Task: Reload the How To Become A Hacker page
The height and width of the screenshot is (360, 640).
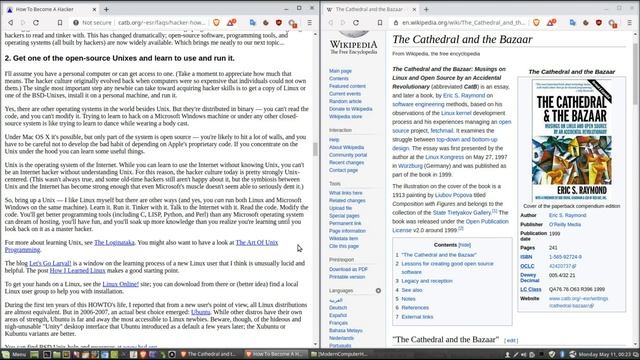Action: tap(36, 23)
